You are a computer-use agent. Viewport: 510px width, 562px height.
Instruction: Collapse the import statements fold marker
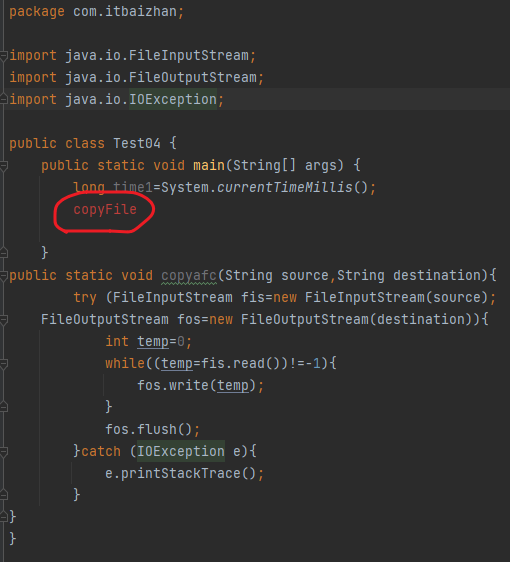tap(3, 56)
